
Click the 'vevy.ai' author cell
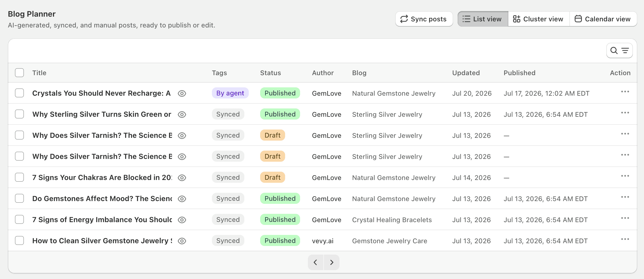coord(323,241)
